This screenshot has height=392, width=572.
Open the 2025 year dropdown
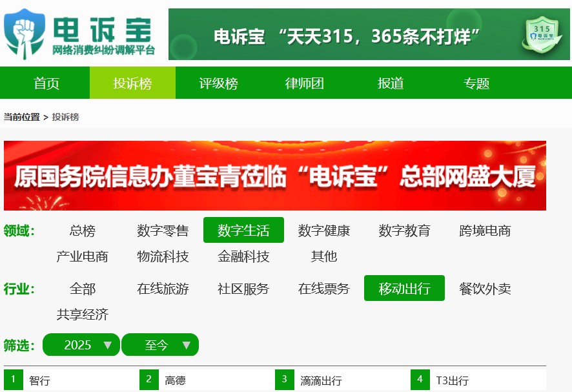point(81,345)
